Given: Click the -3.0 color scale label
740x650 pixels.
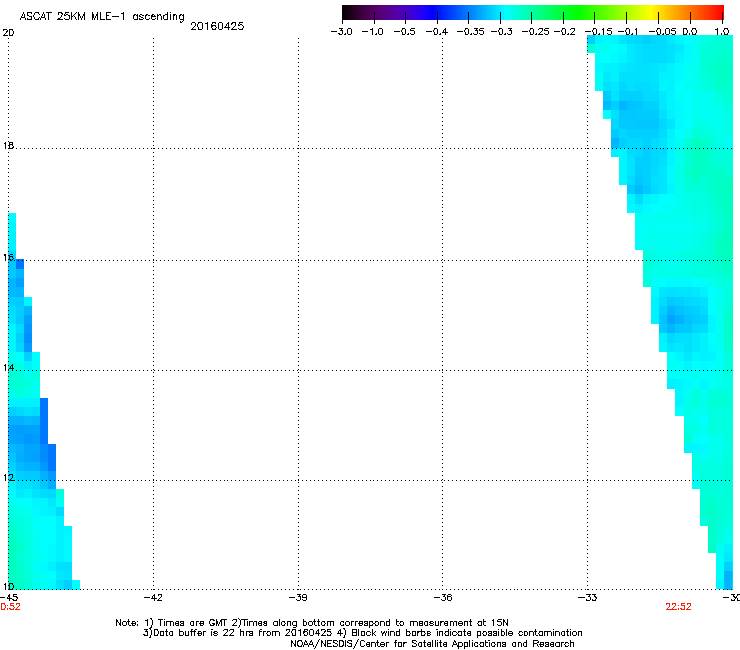Looking at the screenshot, I should point(341,32).
